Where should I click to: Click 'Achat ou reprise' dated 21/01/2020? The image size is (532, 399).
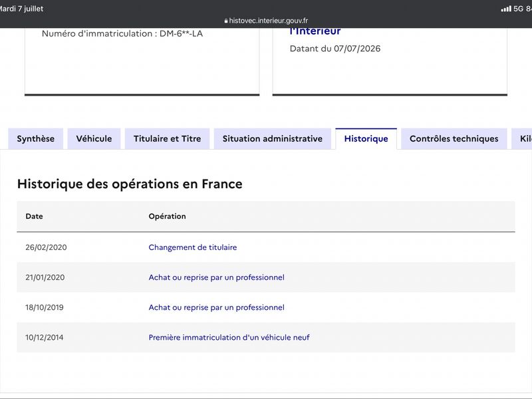coord(217,277)
